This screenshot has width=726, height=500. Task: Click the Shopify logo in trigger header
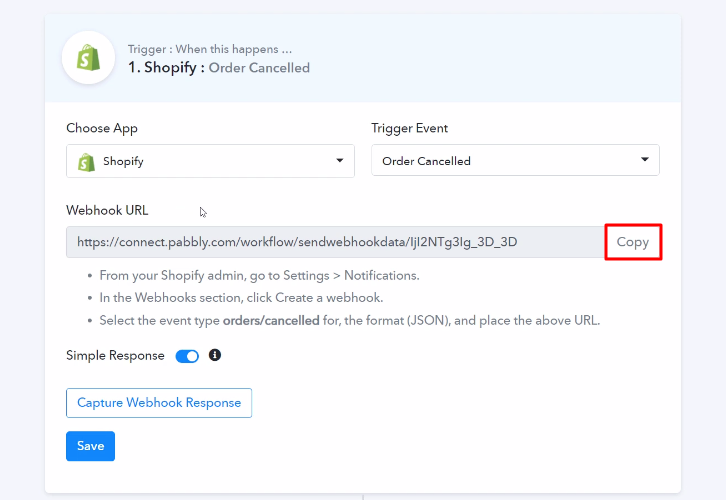pos(88,58)
